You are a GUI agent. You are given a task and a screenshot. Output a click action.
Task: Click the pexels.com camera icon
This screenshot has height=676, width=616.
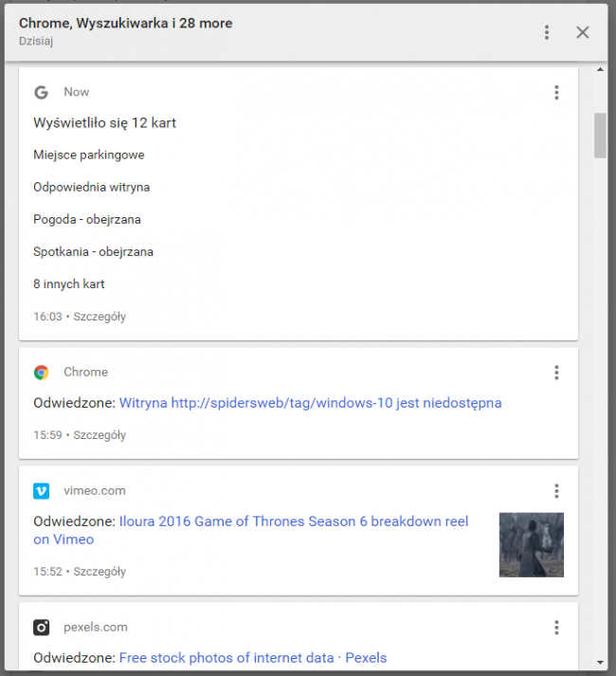click(42, 628)
